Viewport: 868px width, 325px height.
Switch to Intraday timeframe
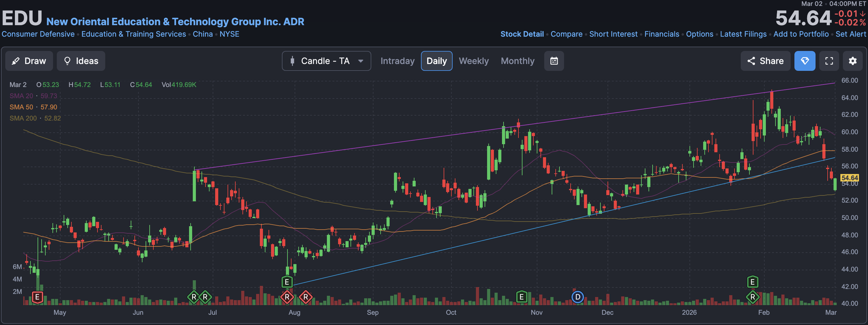click(x=397, y=61)
